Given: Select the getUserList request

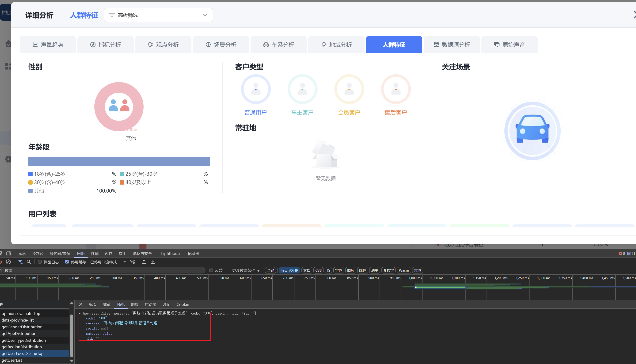Looking at the screenshot, I should point(12,360).
